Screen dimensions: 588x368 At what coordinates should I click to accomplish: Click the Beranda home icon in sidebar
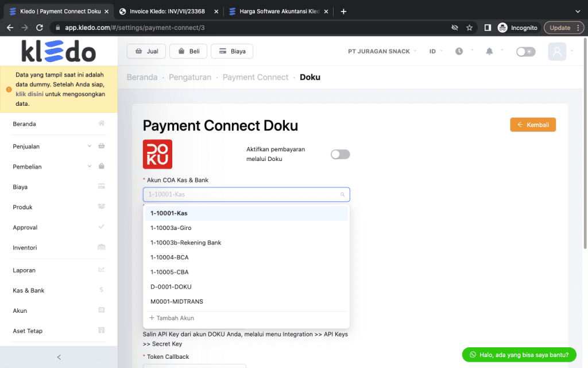coord(101,123)
